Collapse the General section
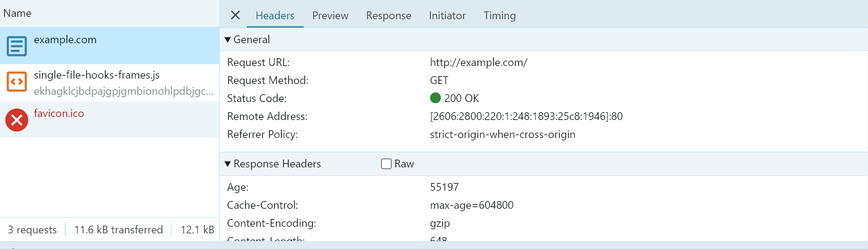Screen dimensions: 868x249 pos(228,40)
